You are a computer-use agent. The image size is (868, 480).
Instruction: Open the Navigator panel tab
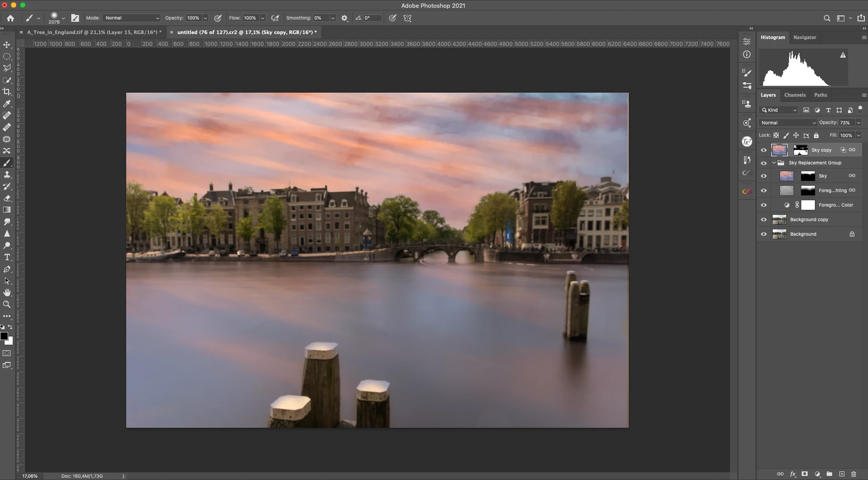[x=804, y=37]
